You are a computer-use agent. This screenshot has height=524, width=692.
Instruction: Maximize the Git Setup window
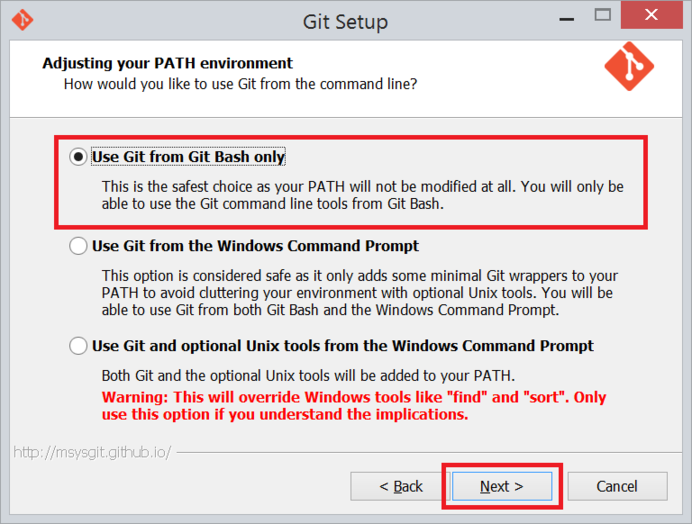point(603,15)
